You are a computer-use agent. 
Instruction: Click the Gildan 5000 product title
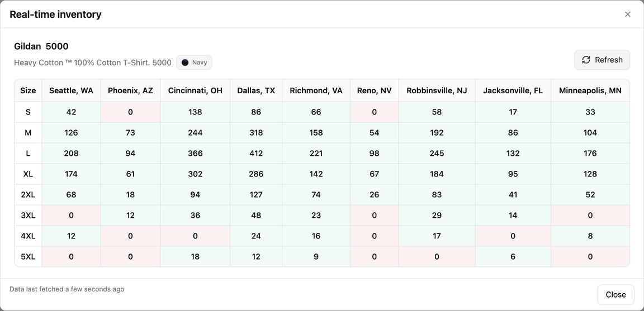pyautogui.click(x=41, y=46)
